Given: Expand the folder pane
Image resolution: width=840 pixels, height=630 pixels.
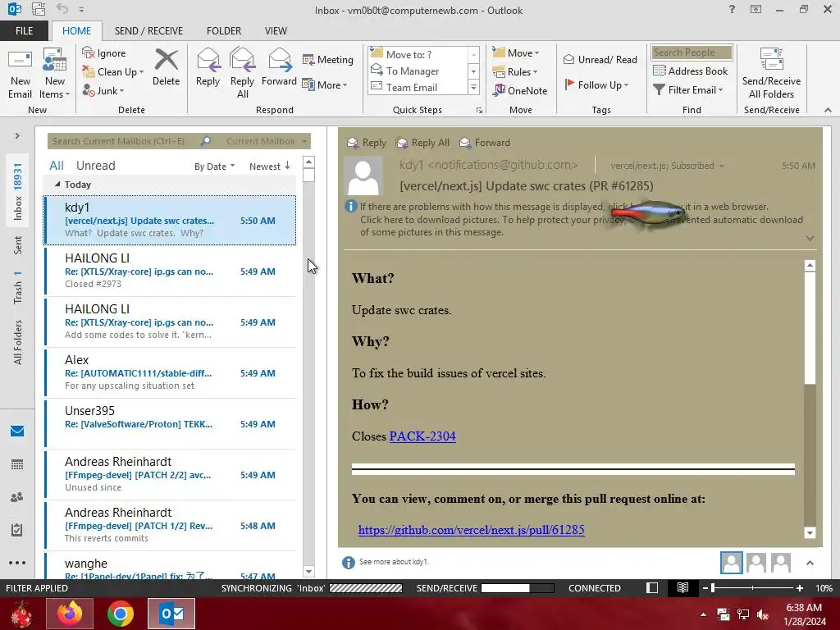Looking at the screenshot, I should [17, 136].
